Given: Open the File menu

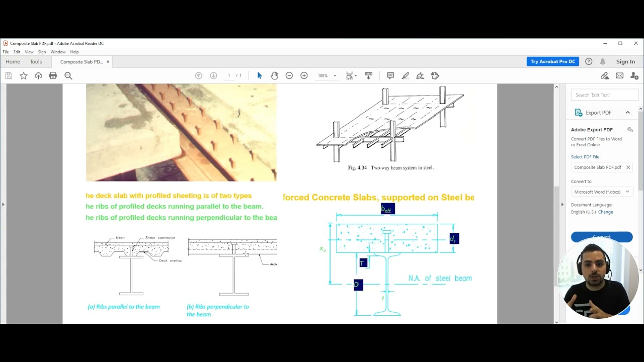Looking at the screenshot, I should [6, 52].
